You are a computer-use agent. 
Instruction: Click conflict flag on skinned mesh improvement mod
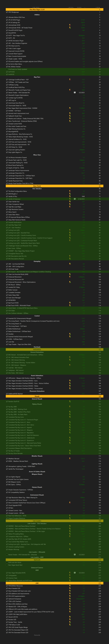click(70, 113)
